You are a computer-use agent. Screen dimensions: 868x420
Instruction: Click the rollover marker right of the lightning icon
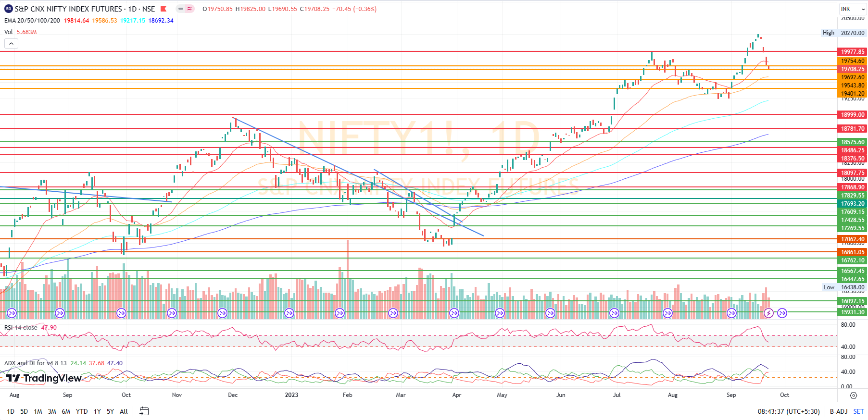[x=782, y=313]
